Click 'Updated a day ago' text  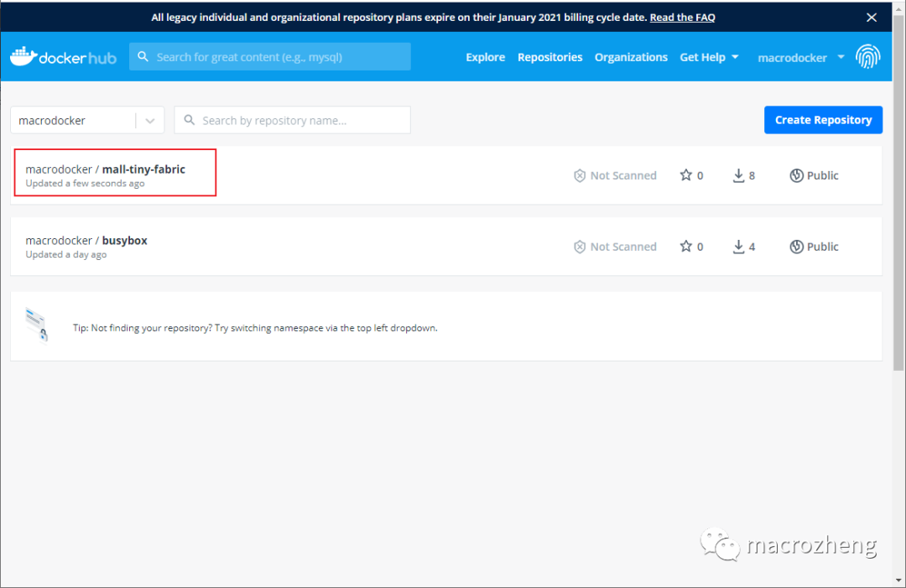tap(66, 254)
